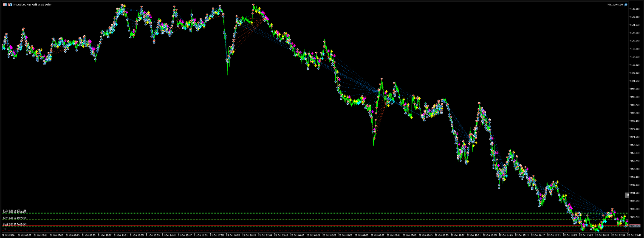Image resolution: width=644 pixels, height=238 pixels.
Task: Click the 4135.960 price scale label
Action: coord(636,17)
